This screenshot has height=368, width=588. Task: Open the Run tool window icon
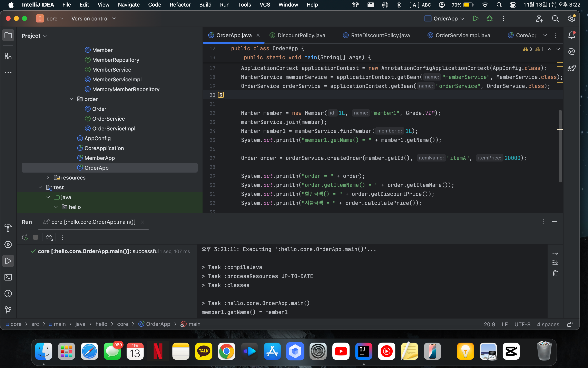click(x=8, y=261)
